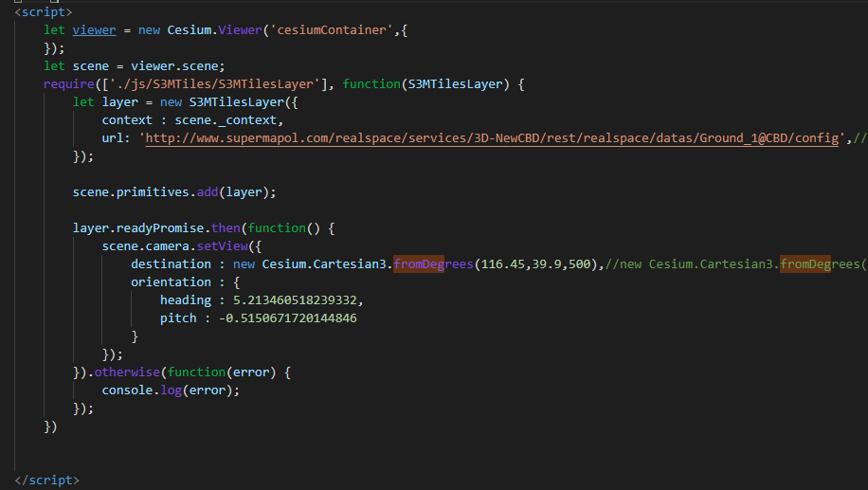Click the closing </script> tag
Screen dimensions: 868x490
46,480
